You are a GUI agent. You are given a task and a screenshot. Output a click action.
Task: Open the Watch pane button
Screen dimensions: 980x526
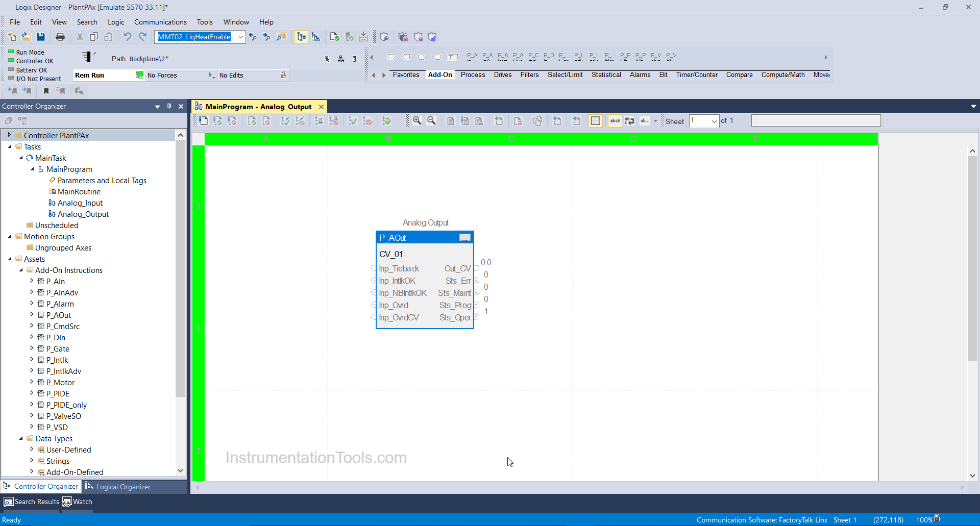coord(78,502)
